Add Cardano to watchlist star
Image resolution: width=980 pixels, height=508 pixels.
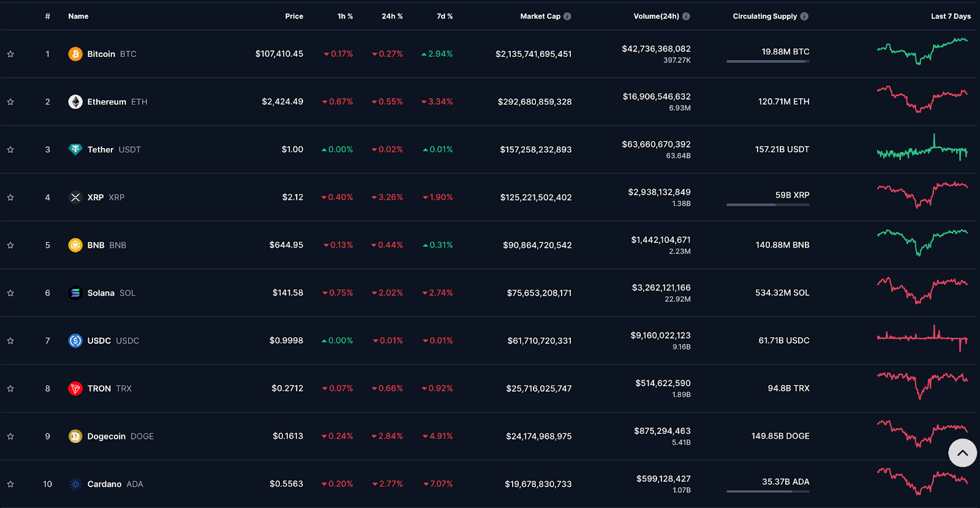[10, 484]
